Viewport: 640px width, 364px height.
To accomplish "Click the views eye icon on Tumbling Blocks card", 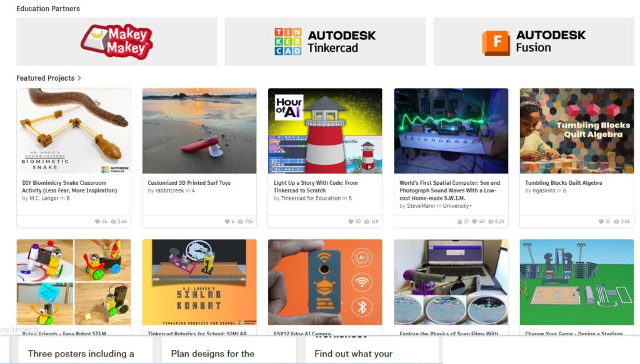I will pyautogui.click(x=616, y=222).
